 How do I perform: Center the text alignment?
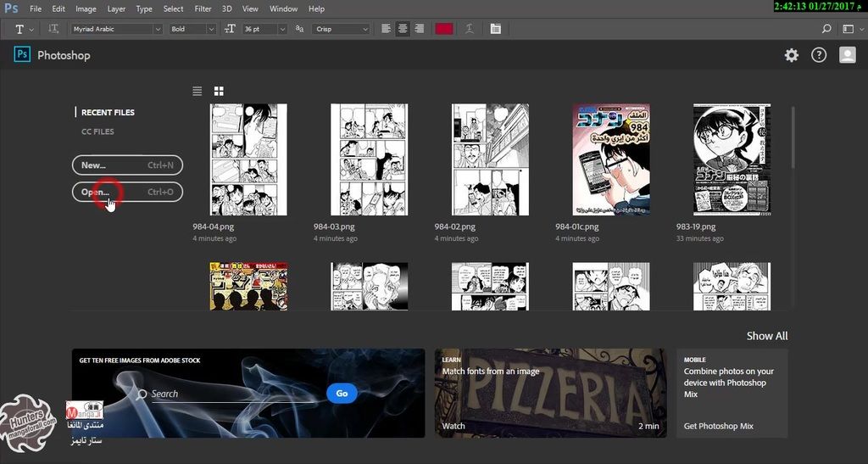tap(403, 29)
